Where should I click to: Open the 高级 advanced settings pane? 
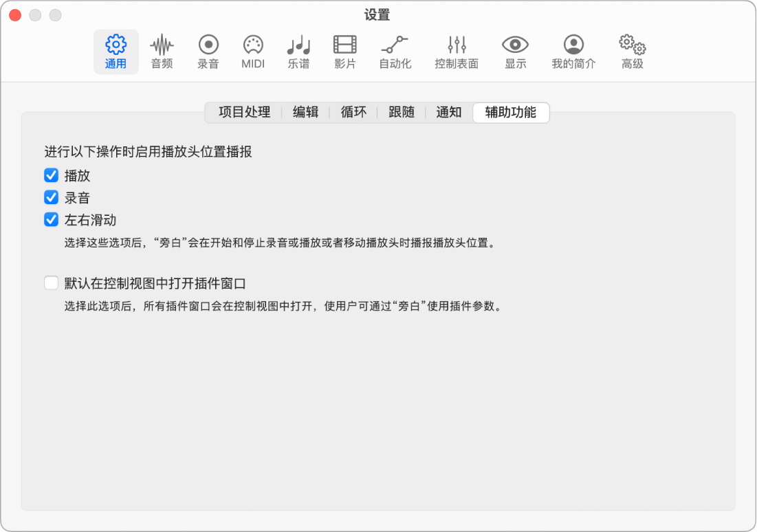point(633,52)
